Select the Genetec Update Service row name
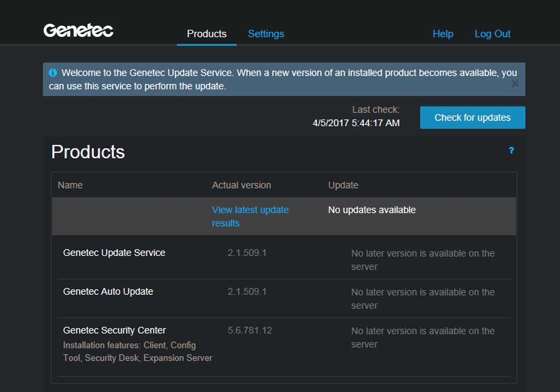This screenshot has width=560, height=392. point(114,253)
